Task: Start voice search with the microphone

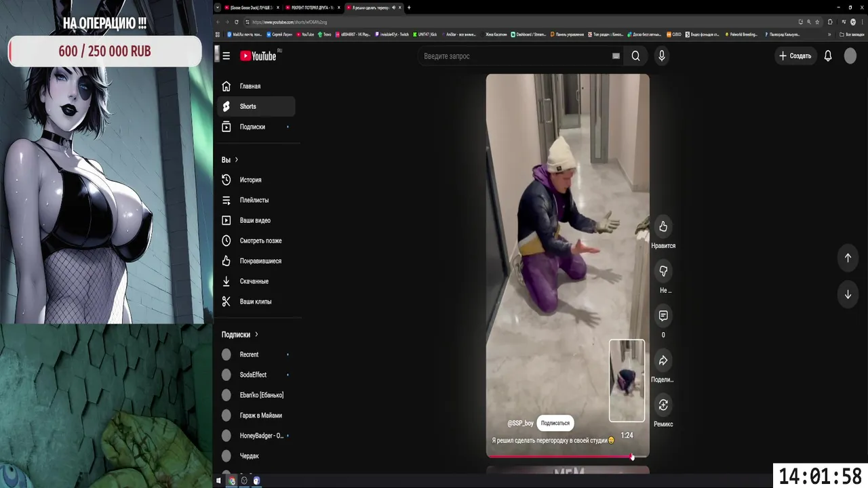Action: [x=662, y=56]
